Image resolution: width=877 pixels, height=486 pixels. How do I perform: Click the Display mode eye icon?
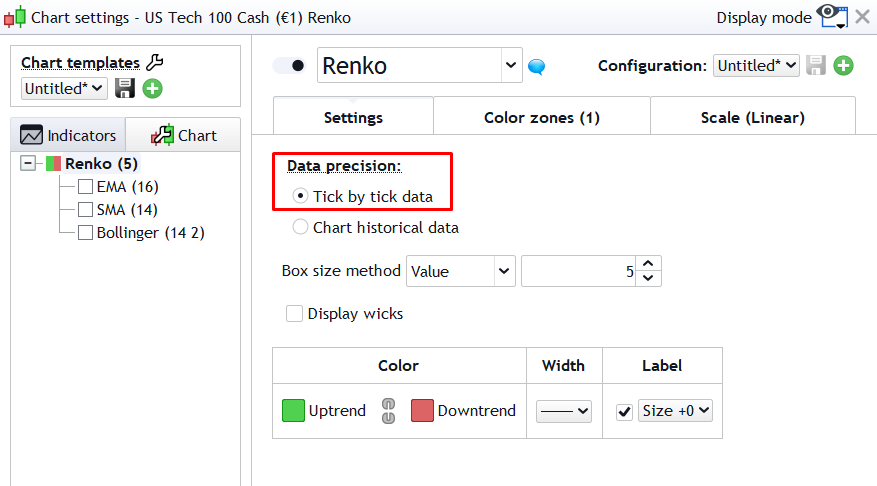(x=831, y=16)
